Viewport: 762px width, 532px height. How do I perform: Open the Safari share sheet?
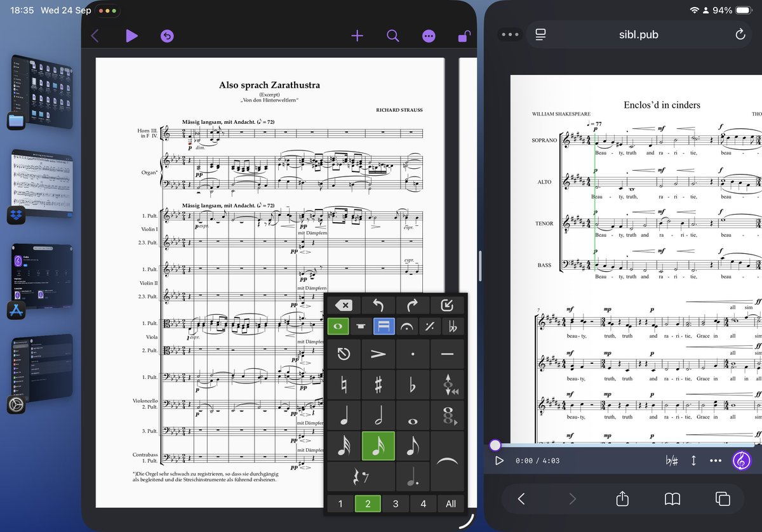pos(622,498)
